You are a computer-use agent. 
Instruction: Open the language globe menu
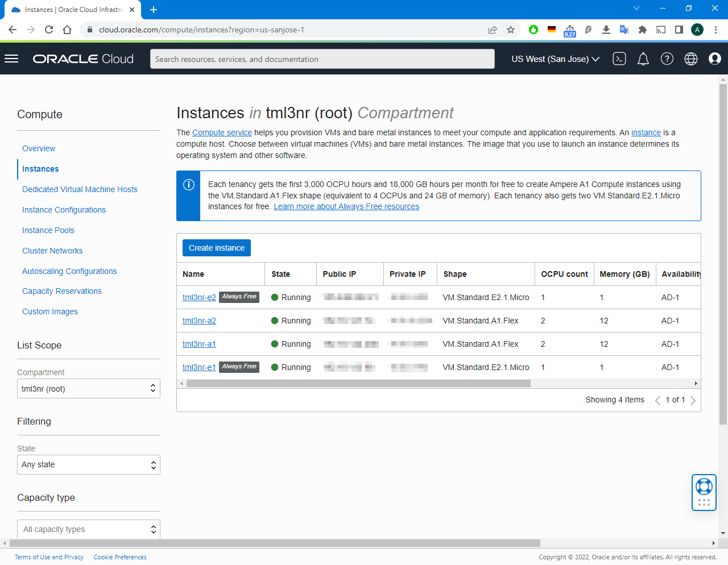pos(691,59)
